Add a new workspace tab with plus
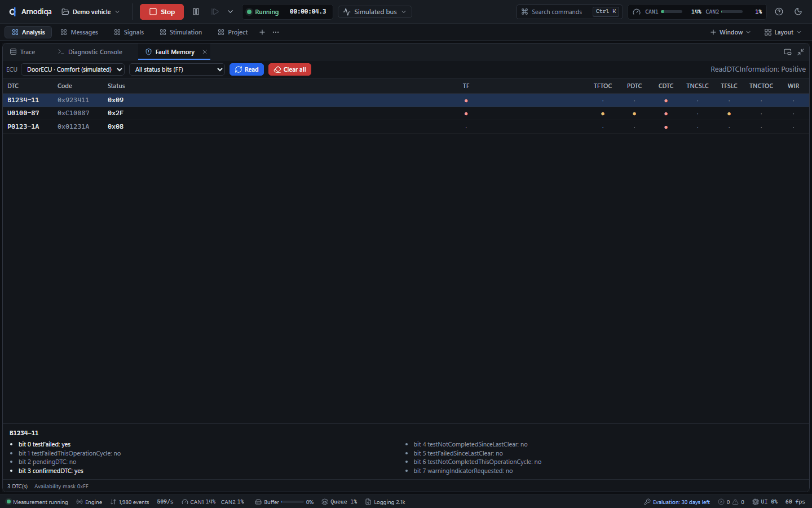The width and height of the screenshot is (812, 508). (x=262, y=32)
